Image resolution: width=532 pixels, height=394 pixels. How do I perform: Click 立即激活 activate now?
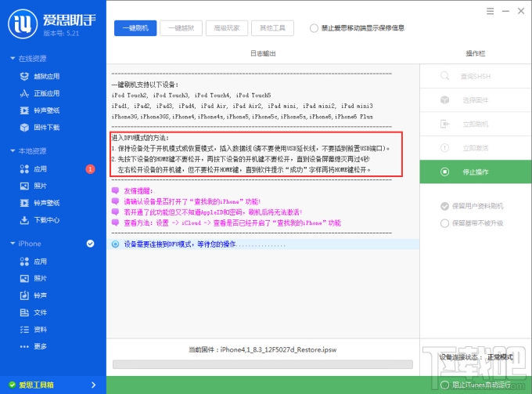click(x=476, y=148)
